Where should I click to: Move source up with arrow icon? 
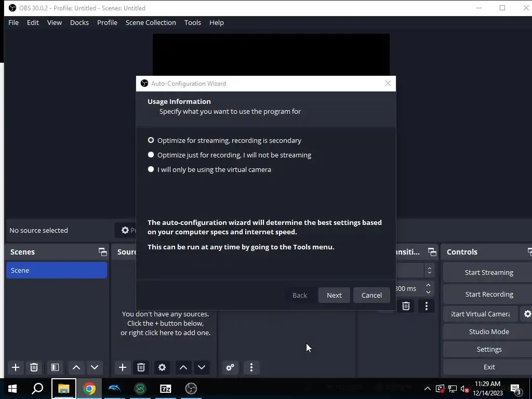(183, 367)
